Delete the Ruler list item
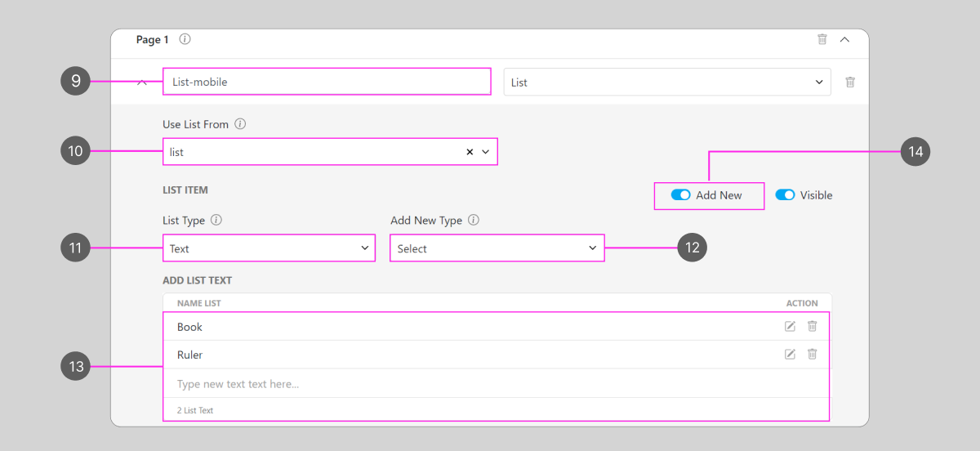The image size is (980, 451). 812,355
